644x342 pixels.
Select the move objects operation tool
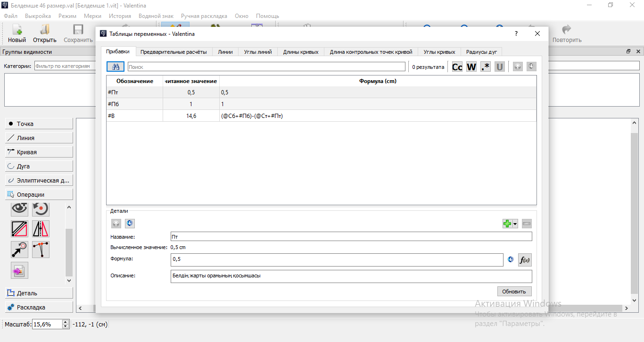20,250
